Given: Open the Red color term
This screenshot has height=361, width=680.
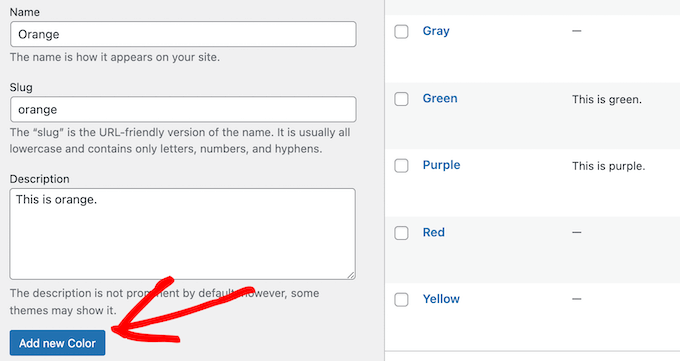Looking at the screenshot, I should coord(434,232).
